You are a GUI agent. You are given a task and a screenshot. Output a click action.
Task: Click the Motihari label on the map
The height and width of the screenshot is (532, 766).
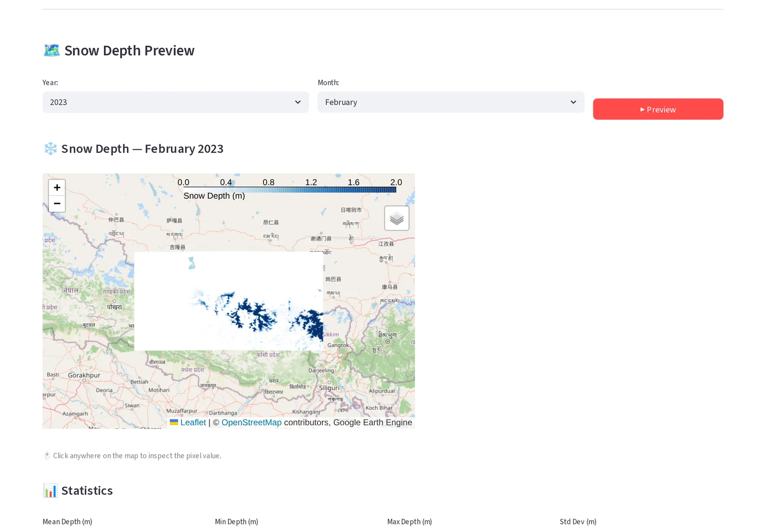point(159,390)
